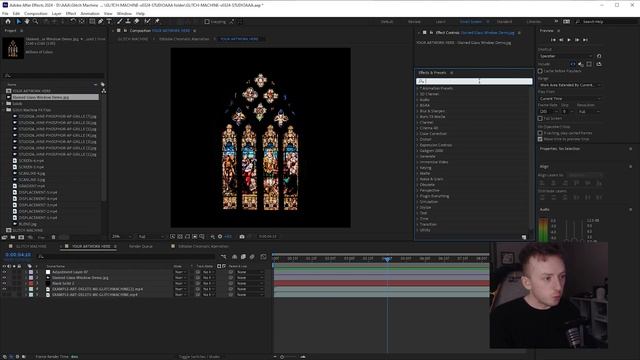Select the Rotation tool in toolbar
Image resolution: width=640 pixels, height=360 pixels.
[73, 22]
